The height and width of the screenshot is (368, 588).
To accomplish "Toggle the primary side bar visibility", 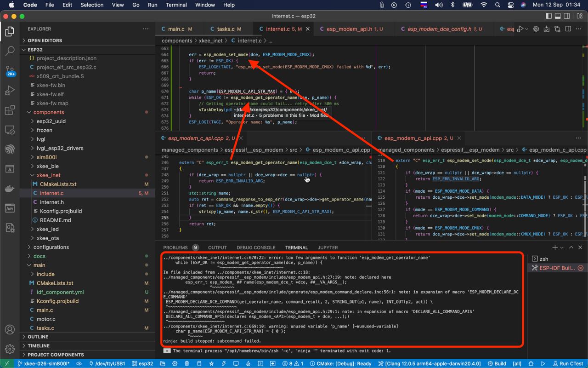I will (548, 16).
